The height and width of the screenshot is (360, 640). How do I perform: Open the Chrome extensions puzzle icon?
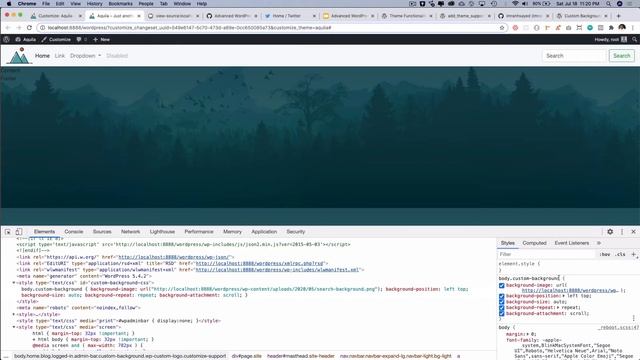coord(611,27)
